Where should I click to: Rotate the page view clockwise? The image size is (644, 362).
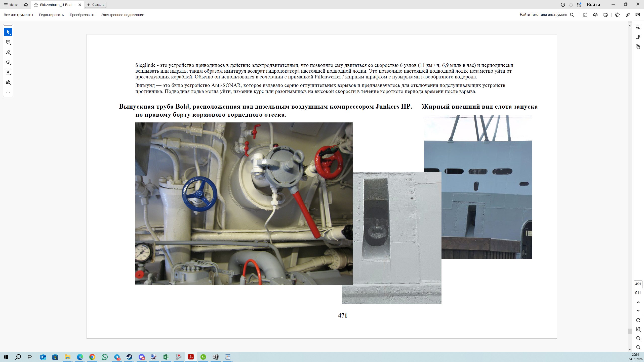[638, 320]
